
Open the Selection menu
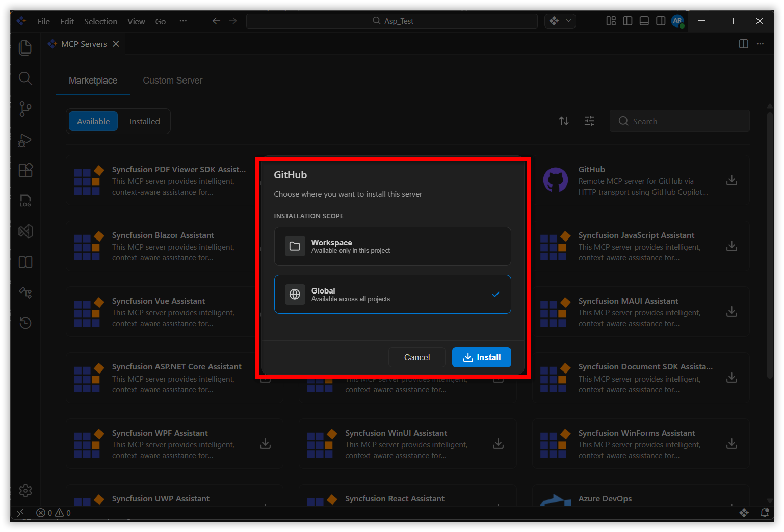pos(100,21)
